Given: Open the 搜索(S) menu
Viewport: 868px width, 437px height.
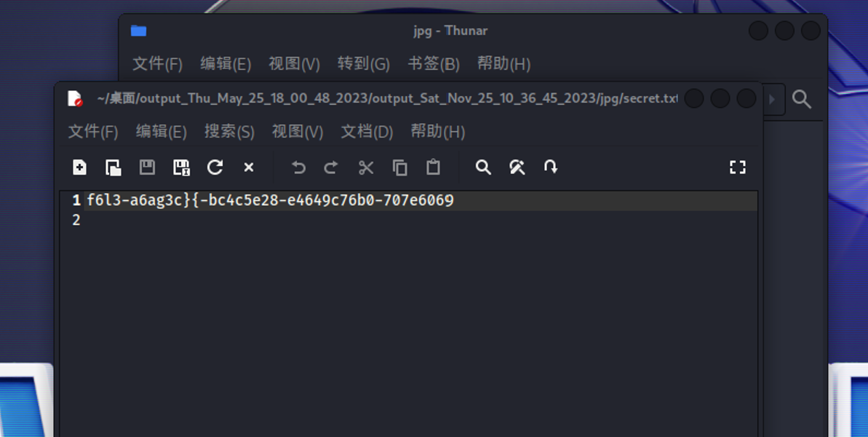Looking at the screenshot, I should (x=229, y=131).
